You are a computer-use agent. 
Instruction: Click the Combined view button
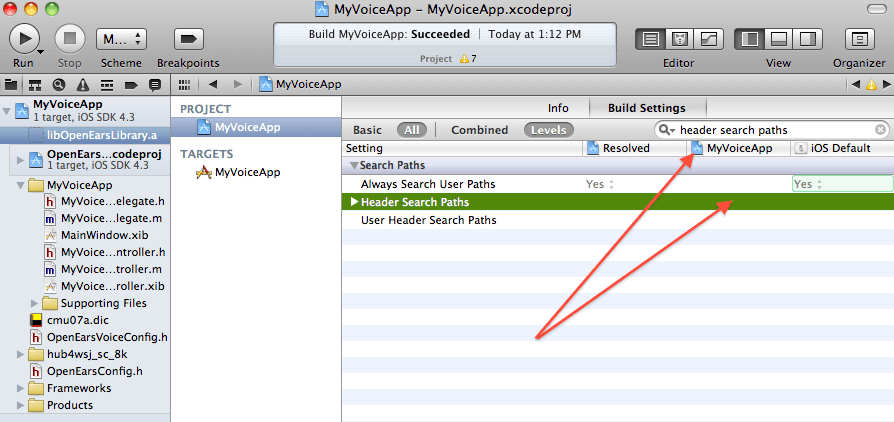(x=479, y=130)
